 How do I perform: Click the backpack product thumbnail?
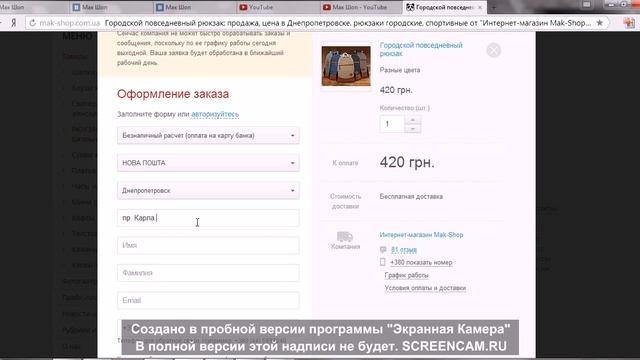pos(346,66)
